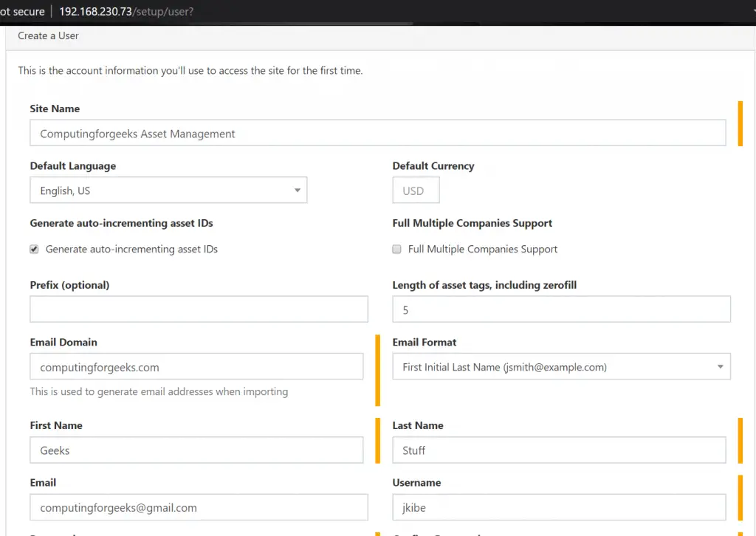
Task: Open the Default Language dropdown
Action: (x=168, y=190)
